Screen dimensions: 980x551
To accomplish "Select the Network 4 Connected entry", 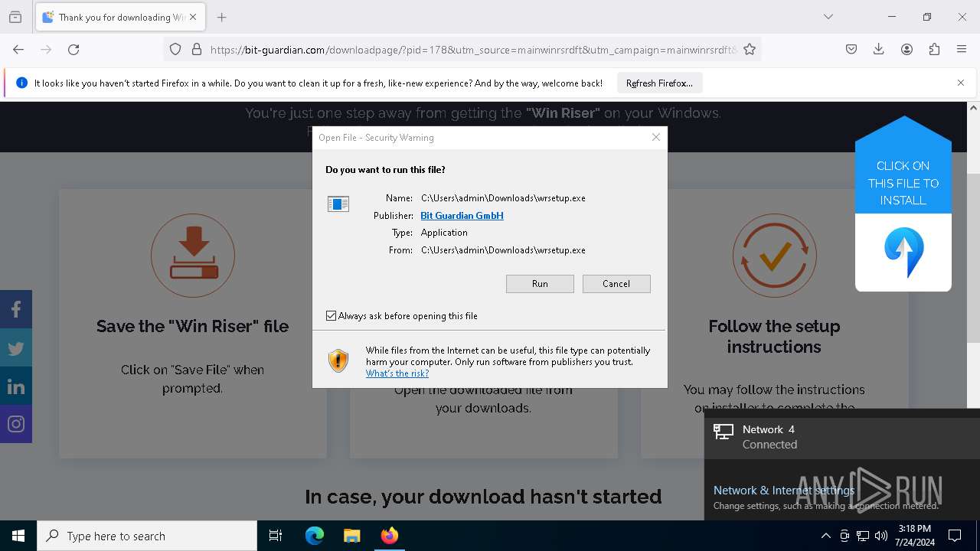I will (842, 437).
